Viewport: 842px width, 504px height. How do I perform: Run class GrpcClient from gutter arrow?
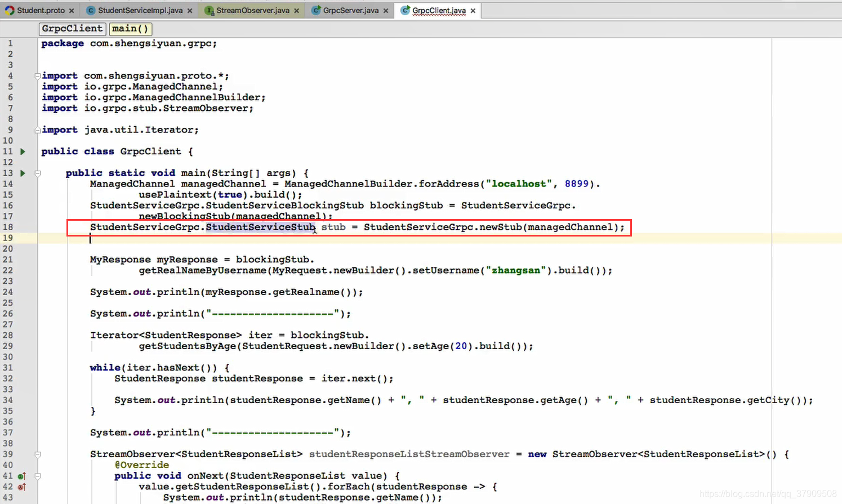(23, 151)
